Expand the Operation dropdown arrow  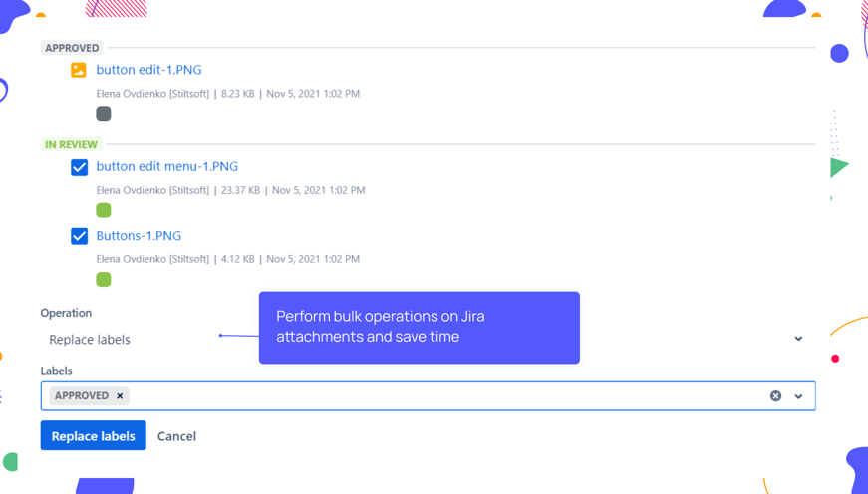pos(798,339)
